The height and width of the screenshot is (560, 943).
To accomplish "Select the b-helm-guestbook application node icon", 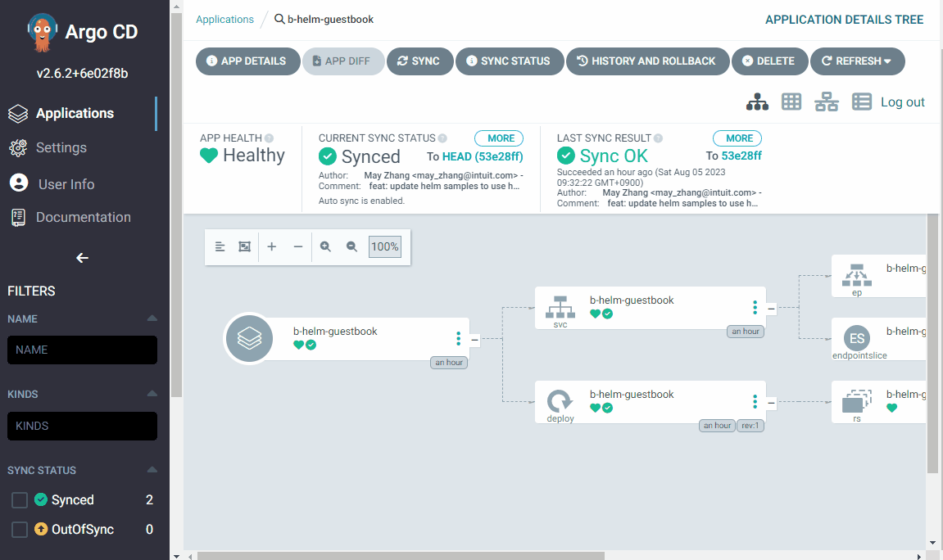I will tap(249, 338).
